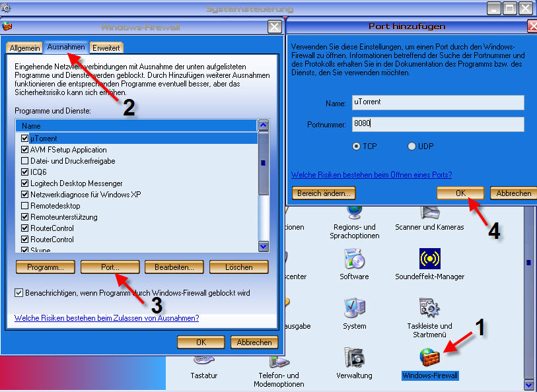Click the Löschen button
The width and height of the screenshot is (537, 392).
coord(238,267)
